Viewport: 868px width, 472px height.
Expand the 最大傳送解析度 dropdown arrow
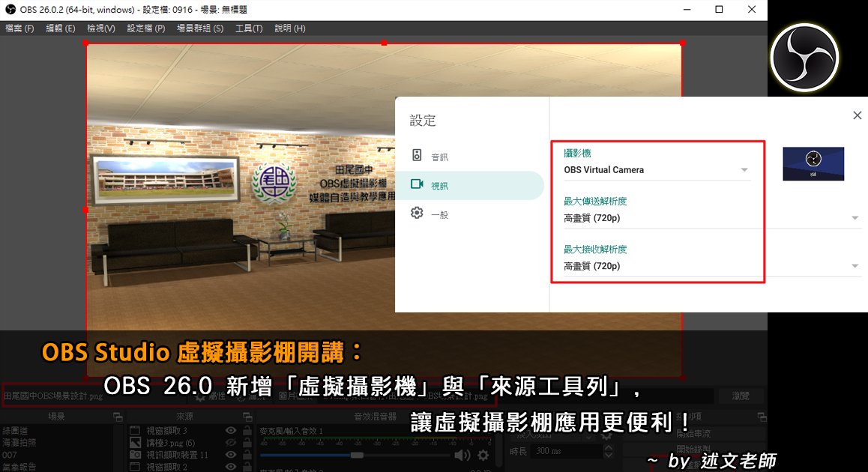coord(855,218)
